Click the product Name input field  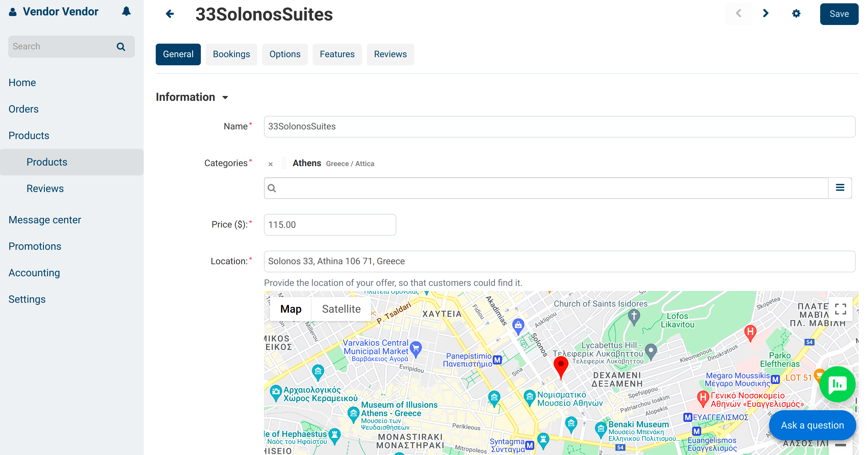pyautogui.click(x=559, y=126)
